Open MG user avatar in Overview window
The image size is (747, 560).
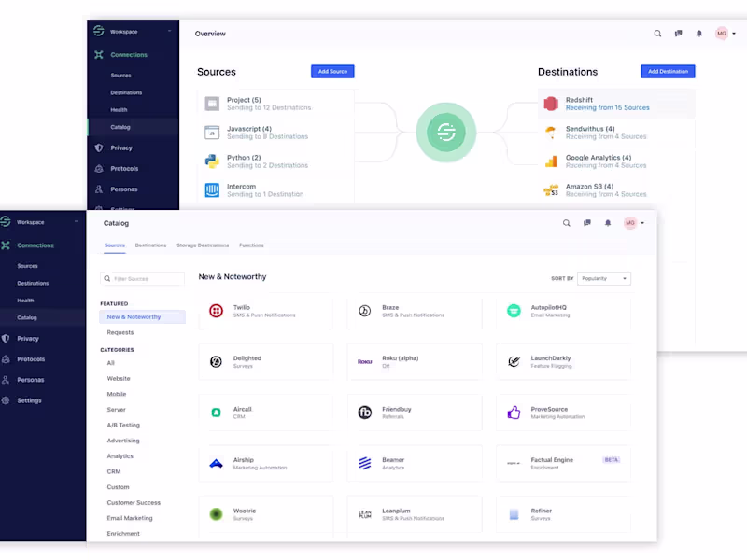point(722,34)
